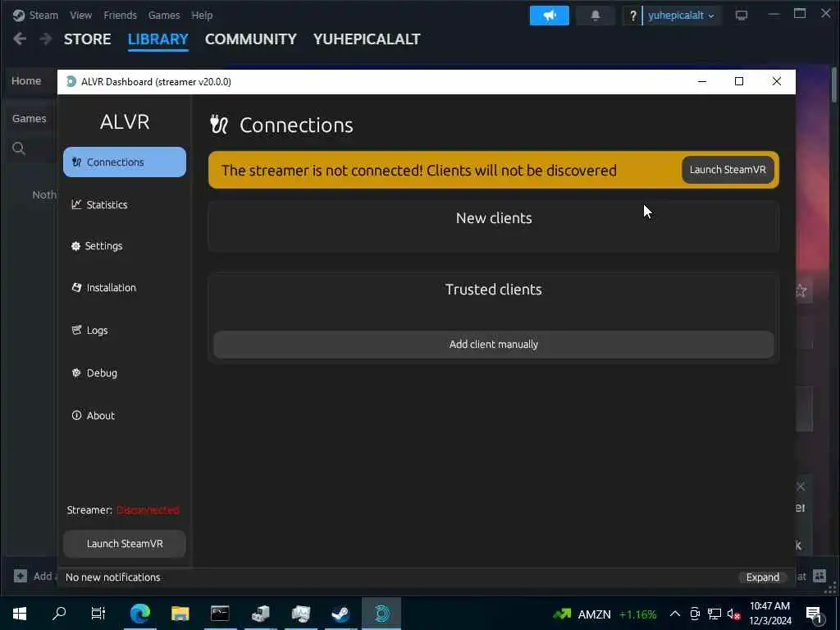This screenshot has height=630, width=840.
Task: Open the Settings tab in ALVR
Action: coord(97,246)
